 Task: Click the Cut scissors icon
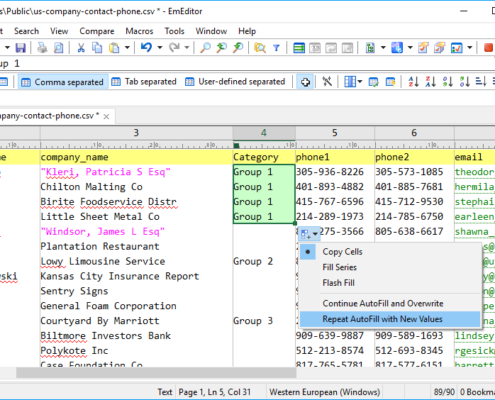tap(81, 48)
